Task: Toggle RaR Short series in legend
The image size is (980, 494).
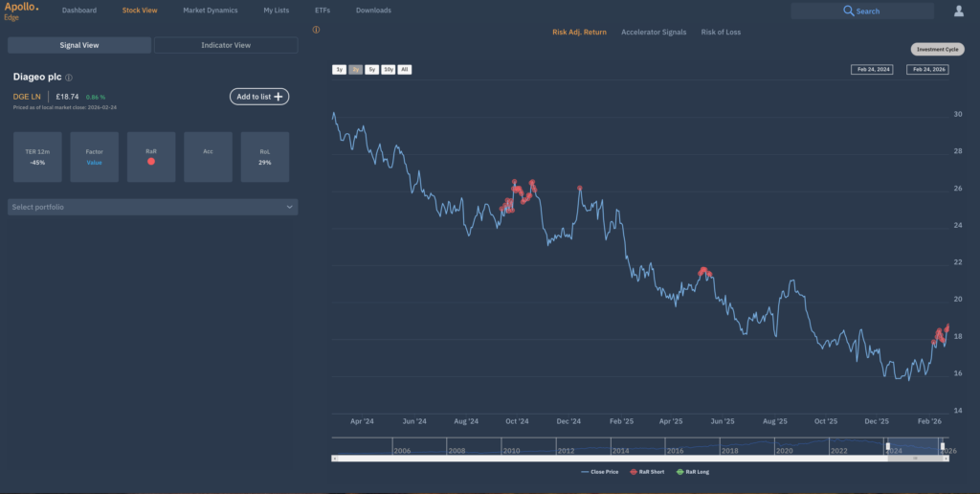Action: pyautogui.click(x=648, y=472)
